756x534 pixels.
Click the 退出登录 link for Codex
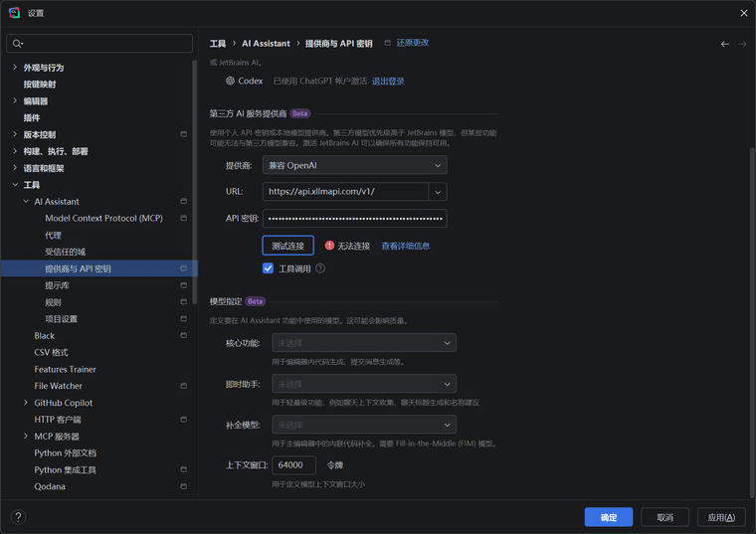point(388,81)
